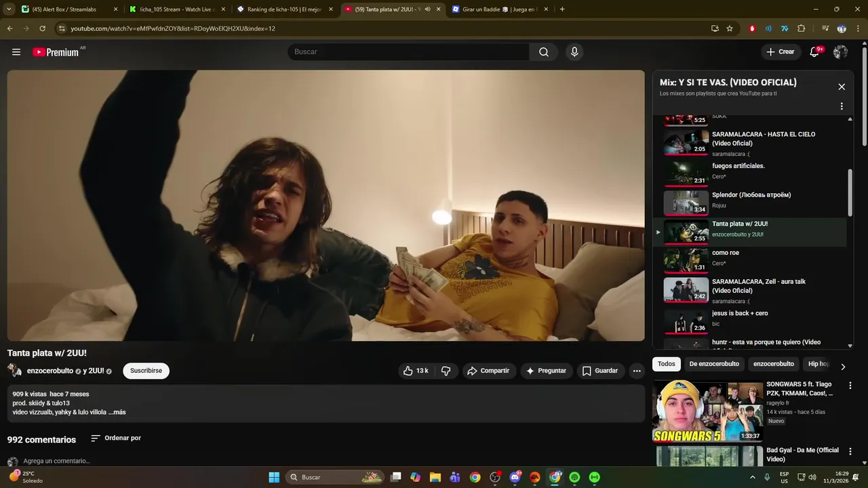The width and height of the screenshot is (868, 488).
Task: Open the Windows Task View icon
Action: tap(396, 477)
